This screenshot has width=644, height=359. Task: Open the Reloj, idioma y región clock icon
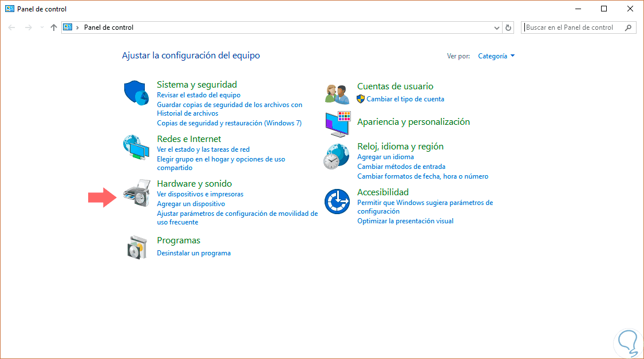tap(337, 156)
